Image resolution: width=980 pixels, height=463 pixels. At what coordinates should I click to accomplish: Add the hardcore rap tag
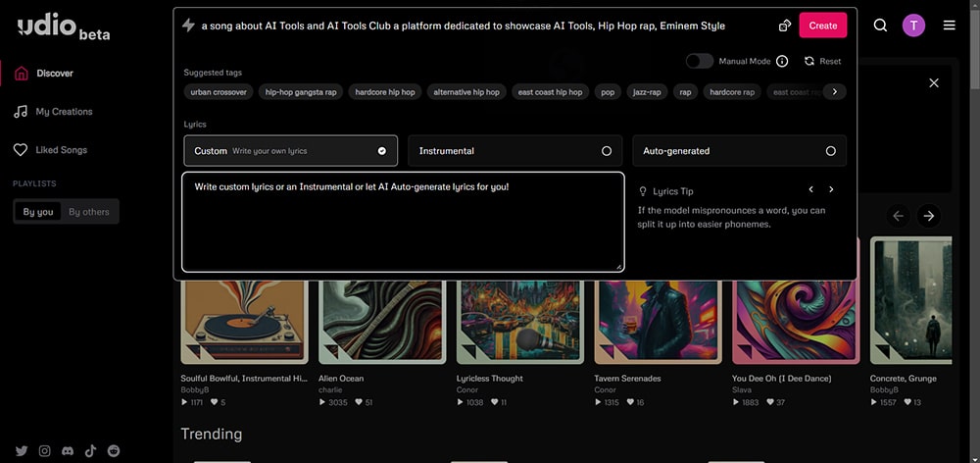732,92
